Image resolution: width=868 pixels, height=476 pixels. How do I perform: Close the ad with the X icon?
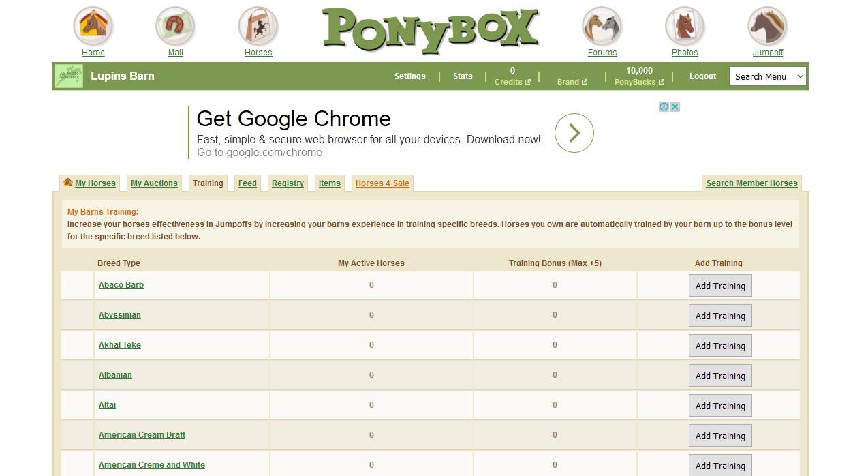675,107
